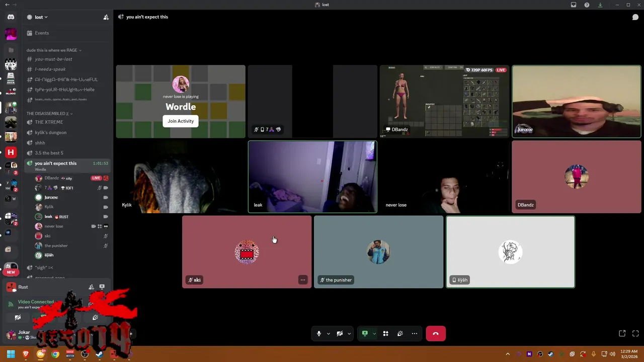Open Windows Start menu

click(x=11, y=354)
